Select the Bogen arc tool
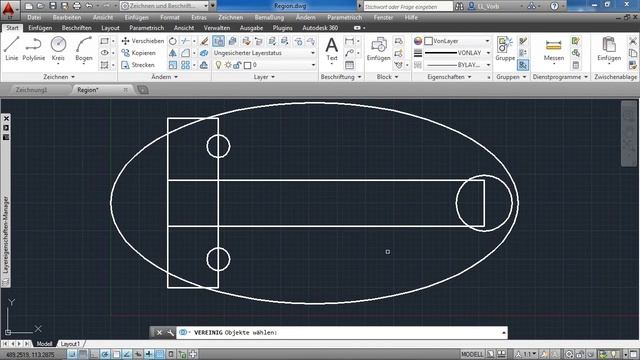 click(84, 49)
